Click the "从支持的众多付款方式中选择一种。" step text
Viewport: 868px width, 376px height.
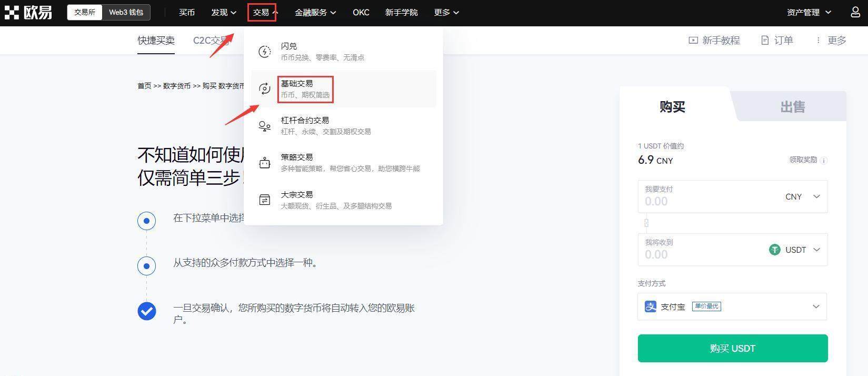coord(247,262)
